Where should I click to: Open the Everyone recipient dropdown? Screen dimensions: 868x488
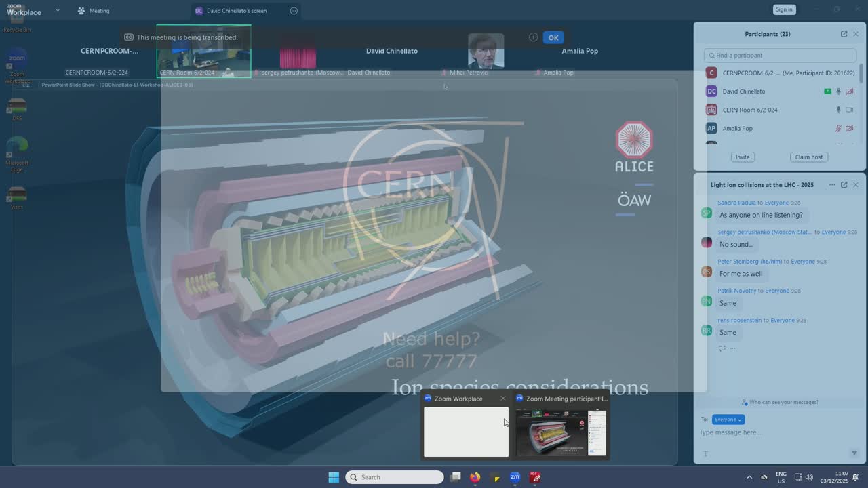728,420
